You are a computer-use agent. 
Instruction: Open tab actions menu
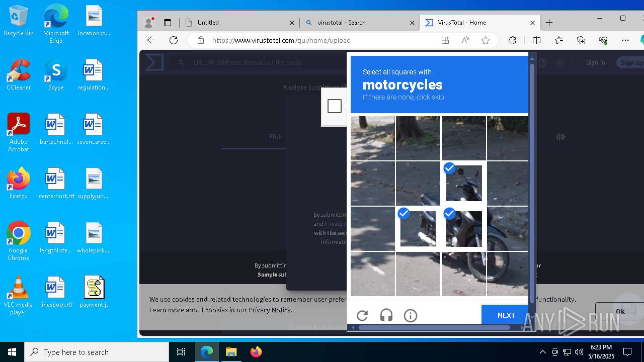pos(168,23)
